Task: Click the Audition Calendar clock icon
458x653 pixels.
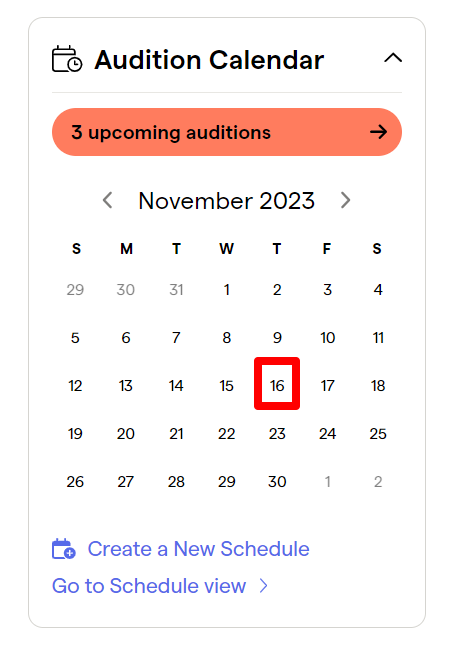Action: (67, 59)
